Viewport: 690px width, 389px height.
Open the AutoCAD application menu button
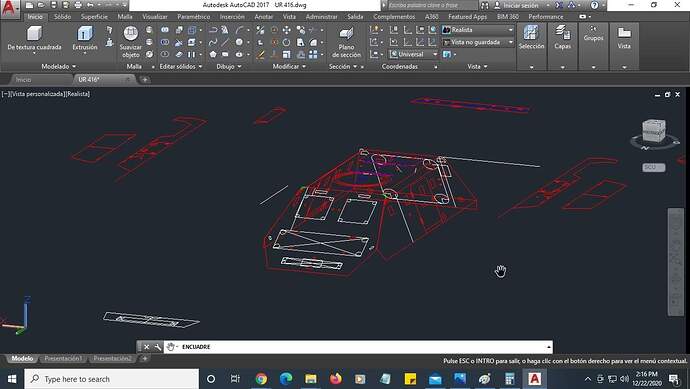click(10, 8)
